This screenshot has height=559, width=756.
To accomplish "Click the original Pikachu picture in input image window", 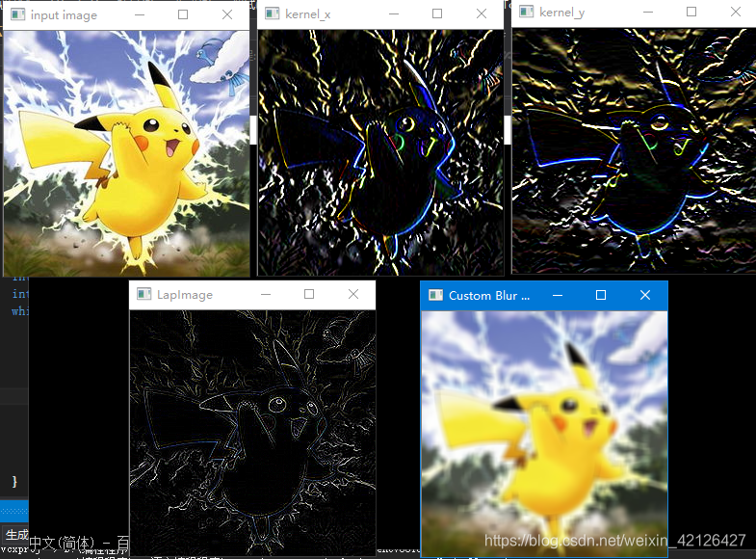I will 127,153.
